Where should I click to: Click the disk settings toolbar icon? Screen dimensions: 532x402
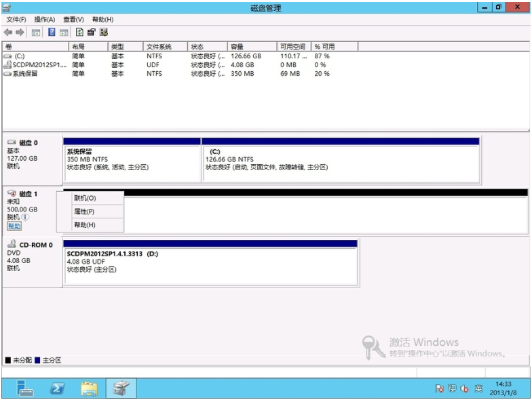pos(104,33)
